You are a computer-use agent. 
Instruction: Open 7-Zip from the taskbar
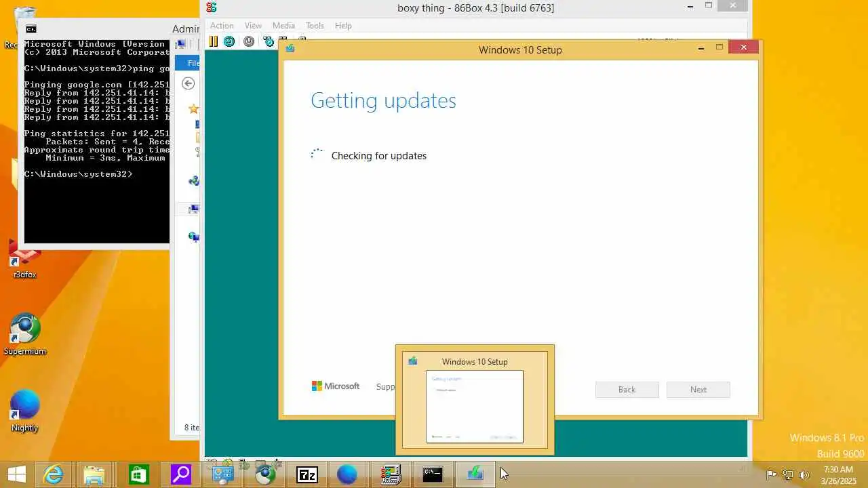point(307,474)
